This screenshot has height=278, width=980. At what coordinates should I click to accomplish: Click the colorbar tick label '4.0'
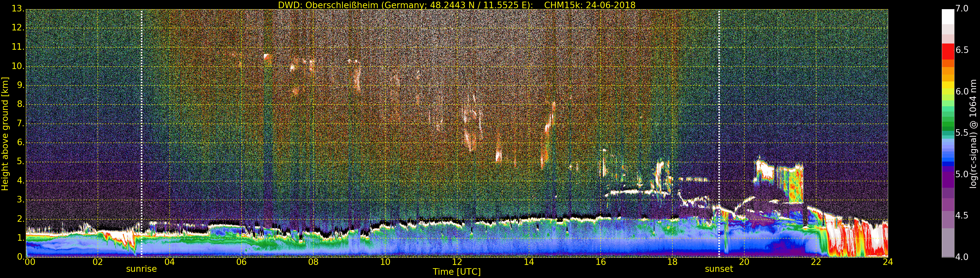(962, 257)
